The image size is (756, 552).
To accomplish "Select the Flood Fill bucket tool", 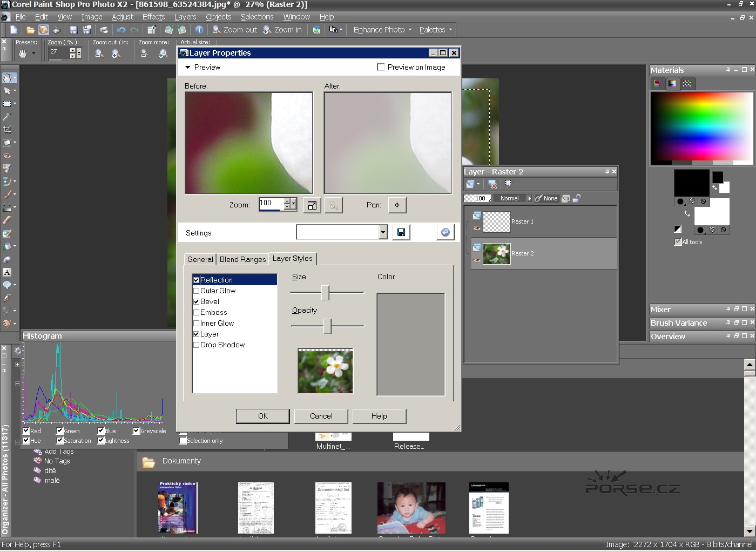I will (x=7, y=246).
